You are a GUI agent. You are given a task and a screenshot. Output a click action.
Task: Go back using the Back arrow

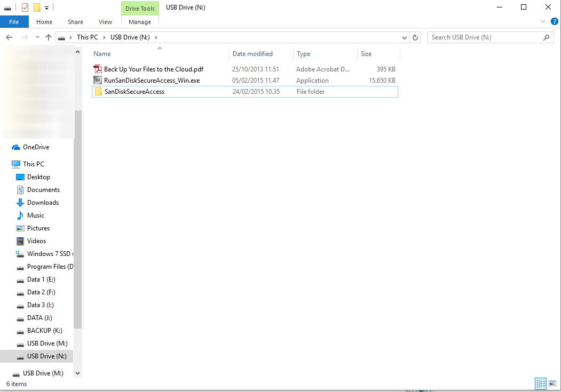pos(9,37)
